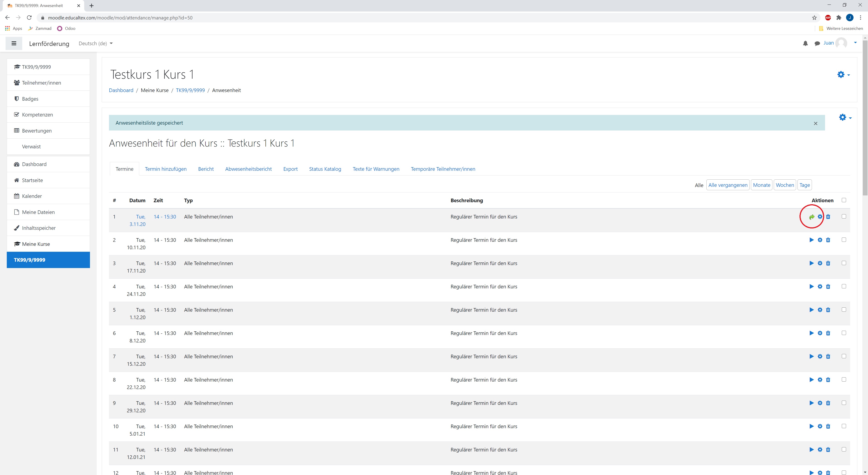Open the browser extensions puzzle icon
Screen dimensions: 868x475
[839, 18]
